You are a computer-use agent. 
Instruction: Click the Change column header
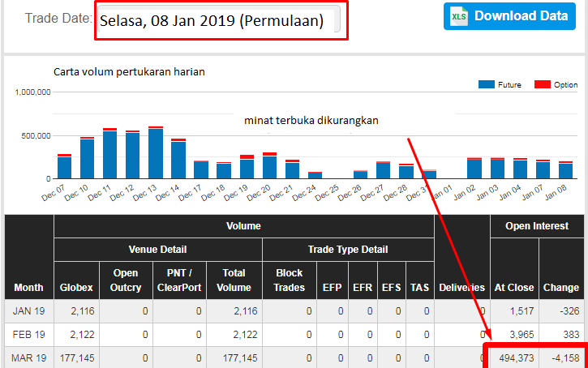561,287
